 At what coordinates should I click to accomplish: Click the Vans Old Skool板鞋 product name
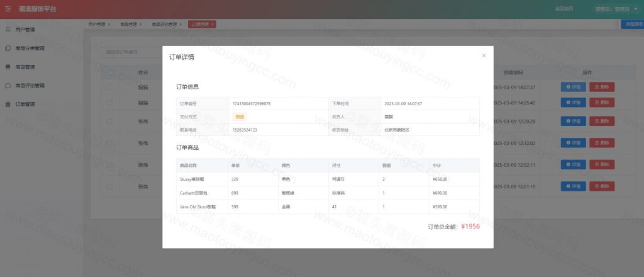[198, 206]
